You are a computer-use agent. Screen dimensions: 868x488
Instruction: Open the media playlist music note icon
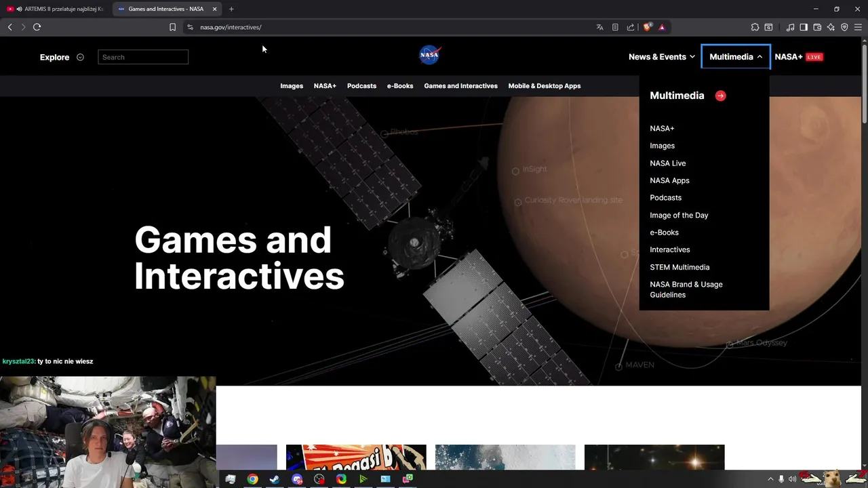(790, 27)
